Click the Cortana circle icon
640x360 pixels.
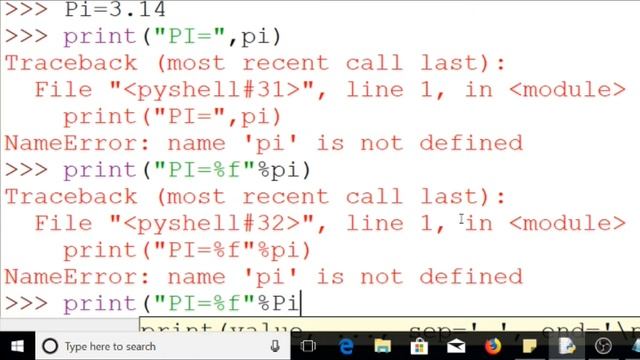click(x=50, y=346)
